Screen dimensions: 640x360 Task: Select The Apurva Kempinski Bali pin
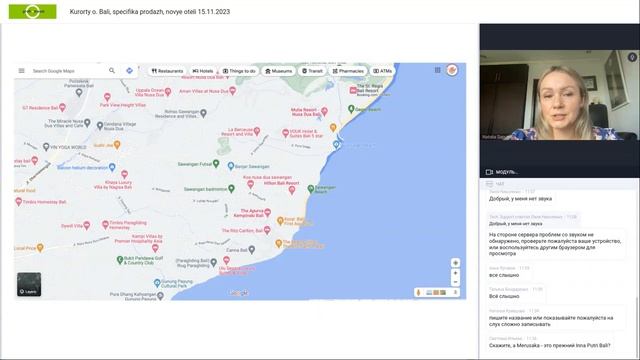point(268,212)
